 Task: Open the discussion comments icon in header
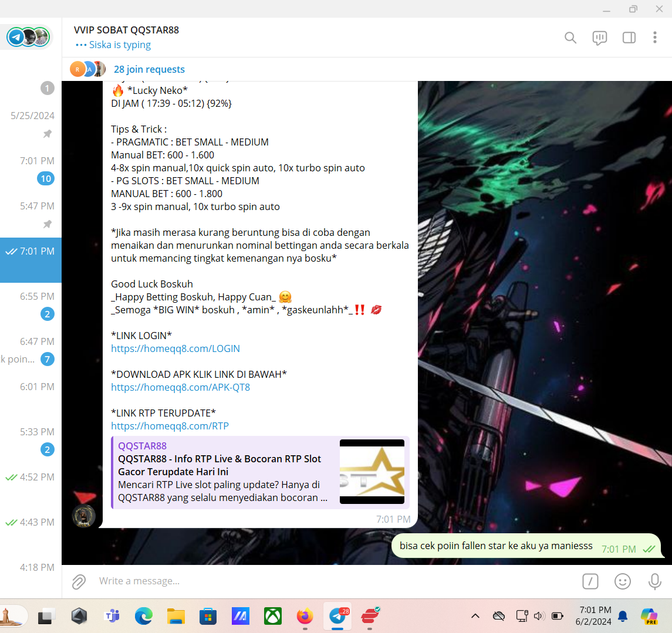pos(599,38)
